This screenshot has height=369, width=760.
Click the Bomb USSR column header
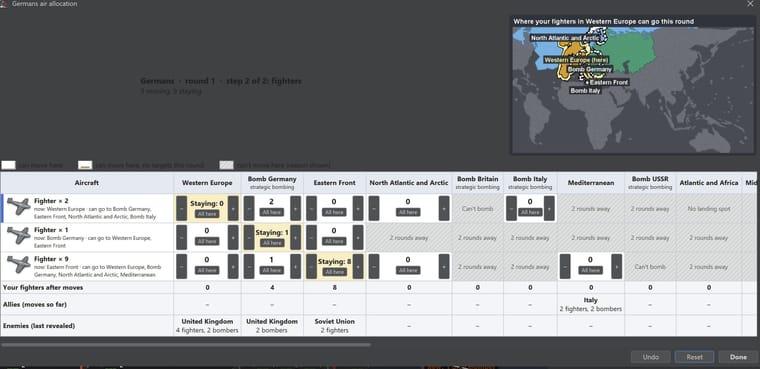coord(650,183)
